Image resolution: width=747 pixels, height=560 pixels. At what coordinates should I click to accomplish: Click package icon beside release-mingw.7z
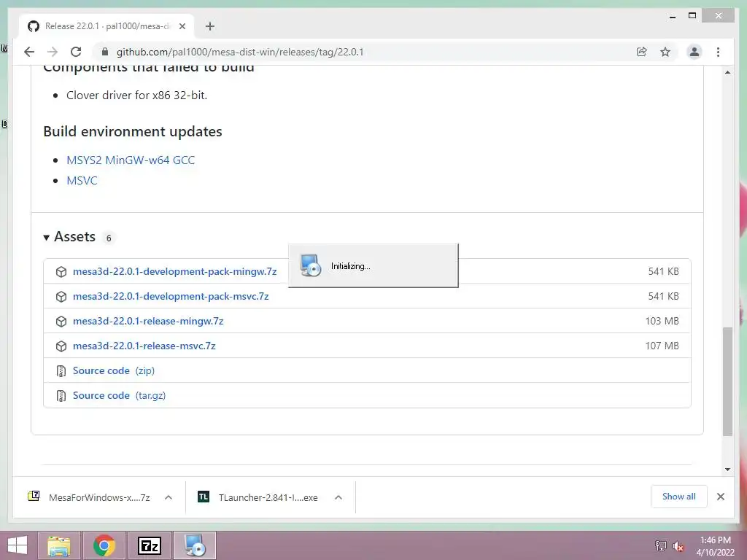point(61,322)
